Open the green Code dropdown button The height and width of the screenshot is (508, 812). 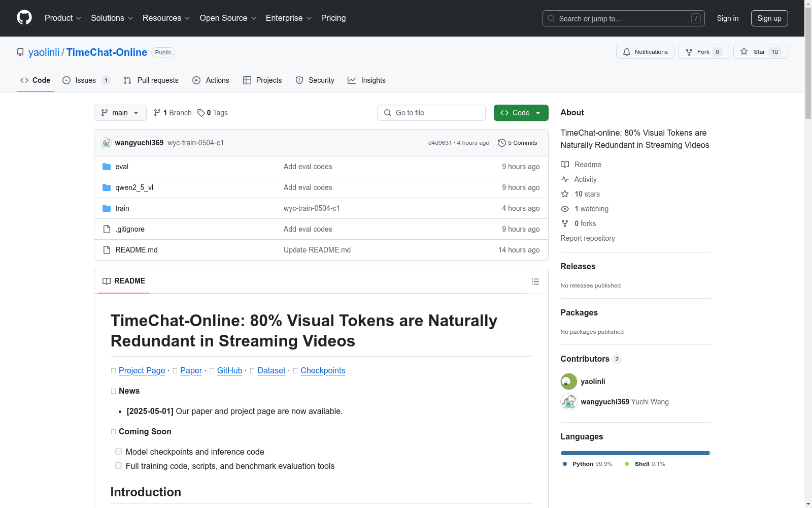(x=521, y=113)
